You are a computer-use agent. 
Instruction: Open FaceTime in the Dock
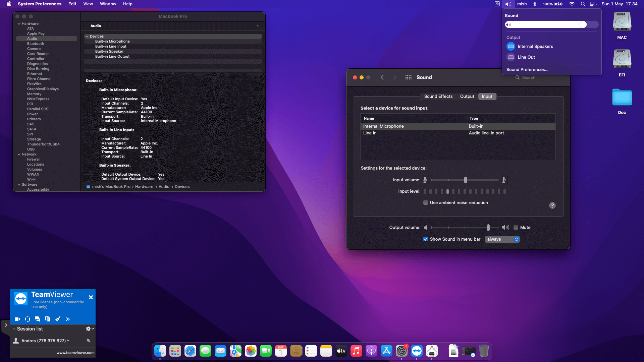pos(266,351)
